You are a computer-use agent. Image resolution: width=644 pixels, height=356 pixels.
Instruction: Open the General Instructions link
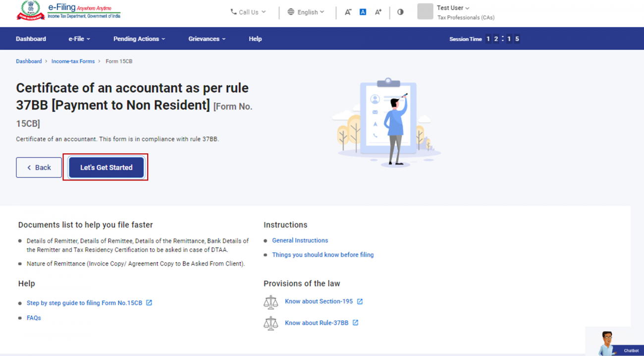[x=300, y=240]
